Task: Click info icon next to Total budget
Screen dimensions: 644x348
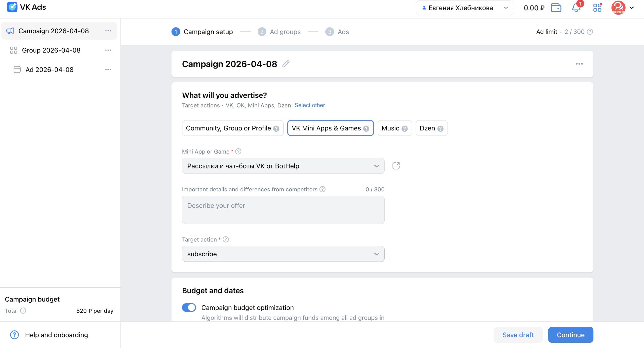Action: pyautogui.click(x=23, y=310)
